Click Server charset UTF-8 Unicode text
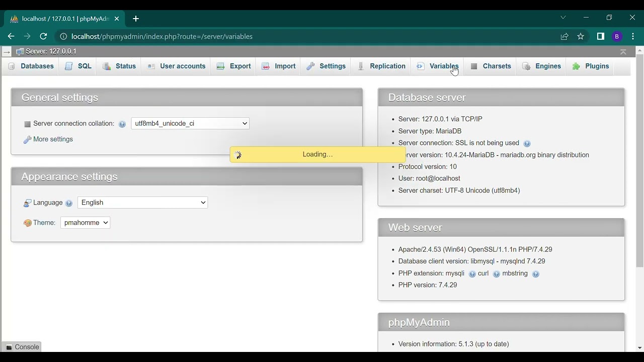644x362 pixels. (x=459, y=191)
